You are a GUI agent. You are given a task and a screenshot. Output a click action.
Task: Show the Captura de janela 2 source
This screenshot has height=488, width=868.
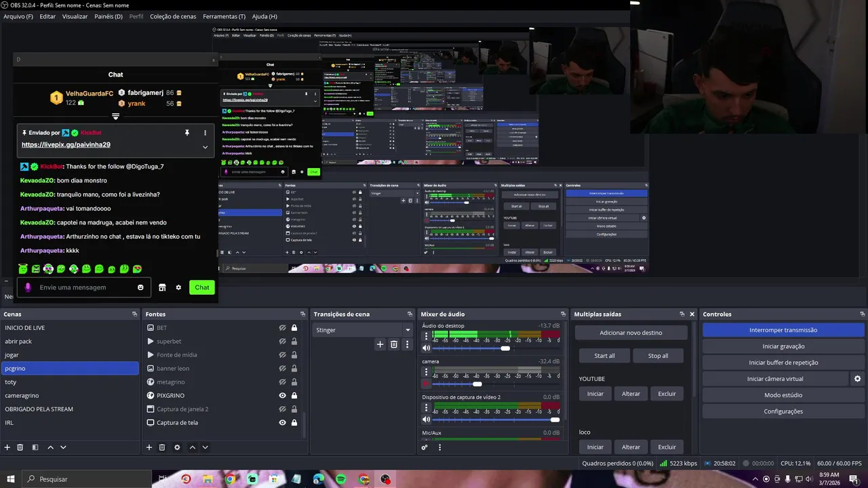[282, 409]
